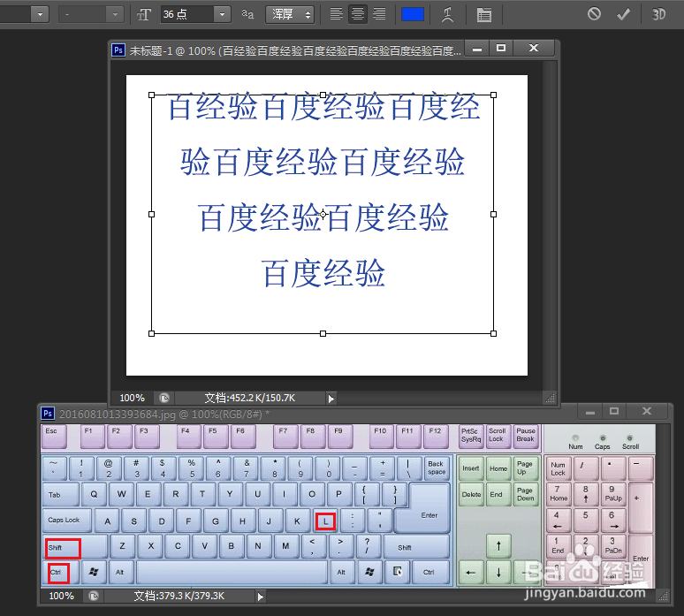
Task: Click the top-right text box handle
Action: (x=493, y=95)
